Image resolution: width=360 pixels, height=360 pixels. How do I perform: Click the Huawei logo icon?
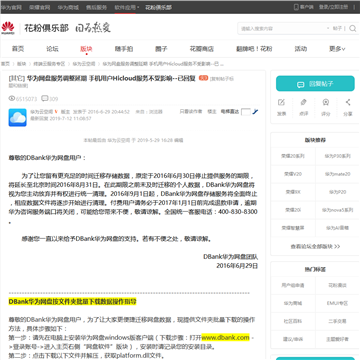pos(8,28)
